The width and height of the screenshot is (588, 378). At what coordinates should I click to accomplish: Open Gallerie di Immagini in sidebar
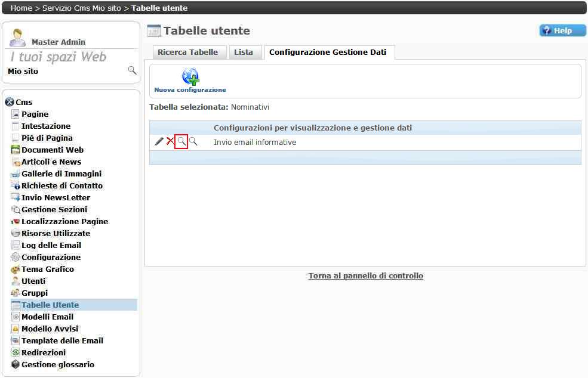[61, 173]
